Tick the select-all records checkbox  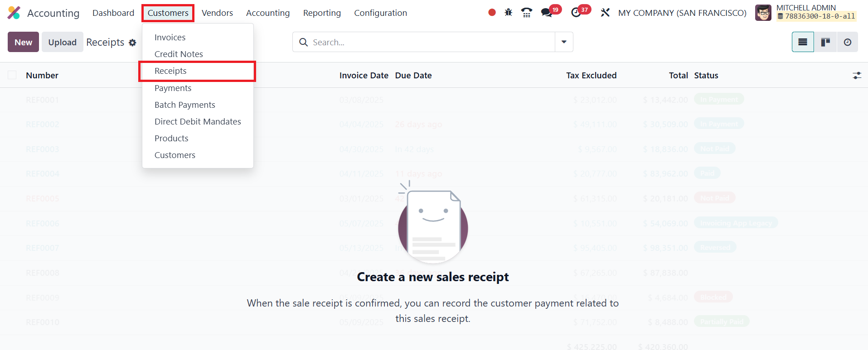(12, 75)
